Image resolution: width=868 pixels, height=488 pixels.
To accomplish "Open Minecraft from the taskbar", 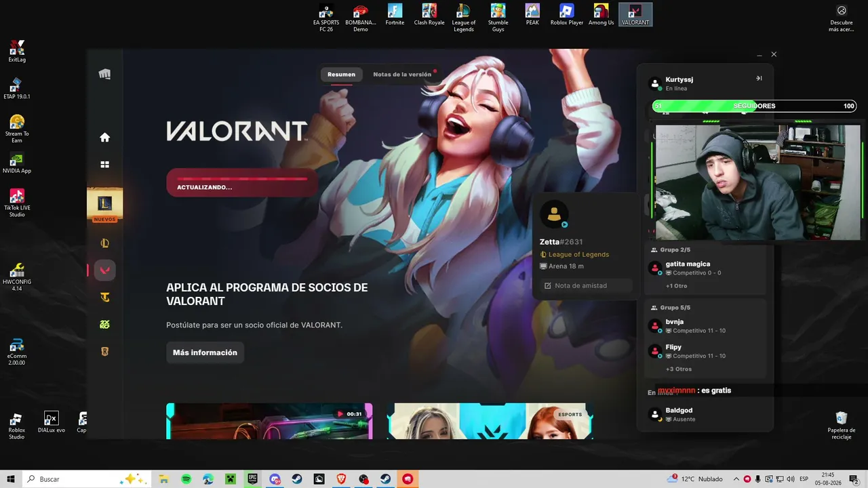I will click(231, 479).
